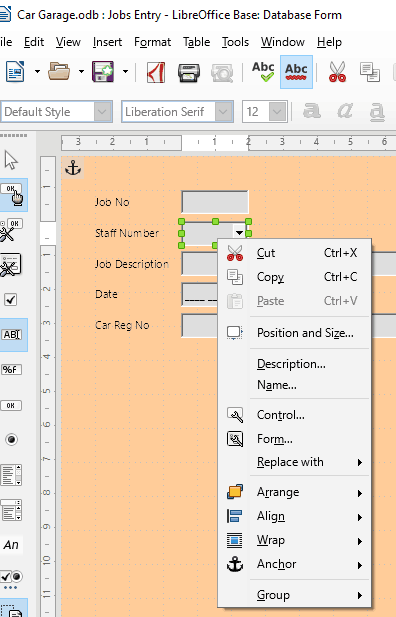The height and width of the screenshot is (617, 396).
Task: Click the Print icon in toolbar
Action: click(189, 72)
